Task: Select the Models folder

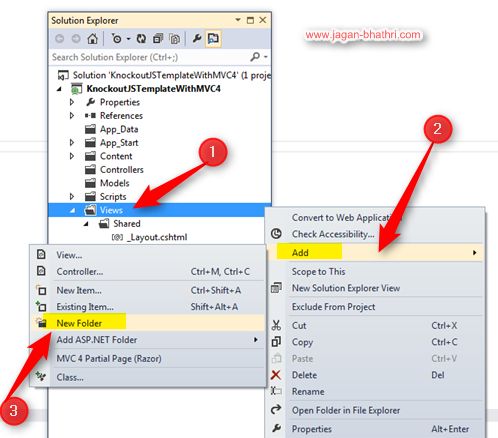Action: (115, 183)
